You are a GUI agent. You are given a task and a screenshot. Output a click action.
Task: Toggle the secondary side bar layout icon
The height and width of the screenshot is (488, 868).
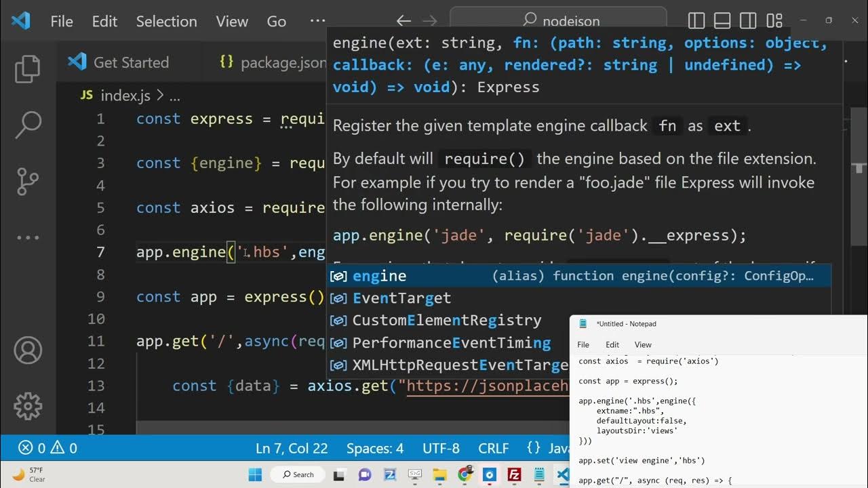(748, 21)
